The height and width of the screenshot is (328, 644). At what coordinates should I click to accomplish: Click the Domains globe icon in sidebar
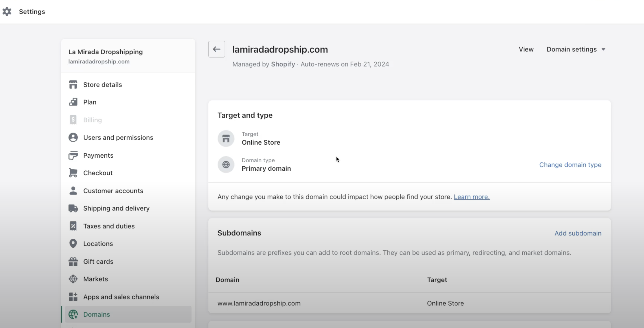pyautogui.click(x=73, y=314)
